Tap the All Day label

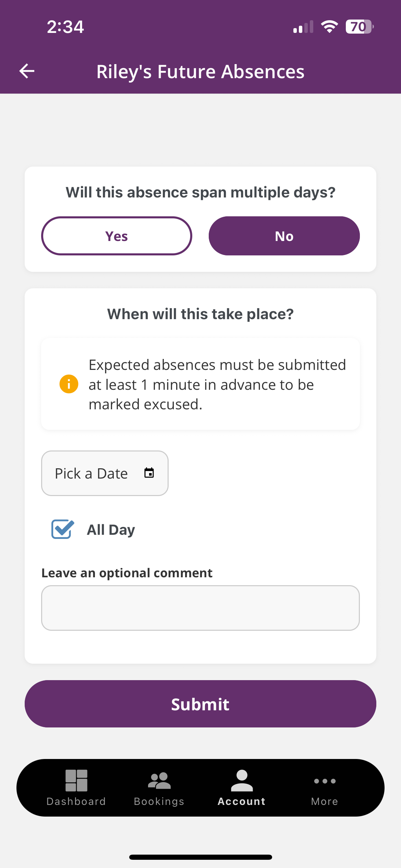[111, 530]
